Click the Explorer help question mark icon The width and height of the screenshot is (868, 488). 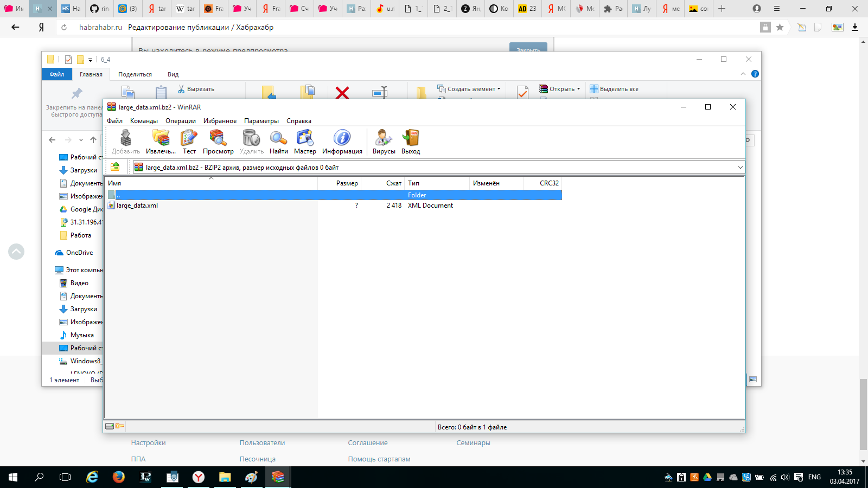pyautogui.click(x=755, y=74)
